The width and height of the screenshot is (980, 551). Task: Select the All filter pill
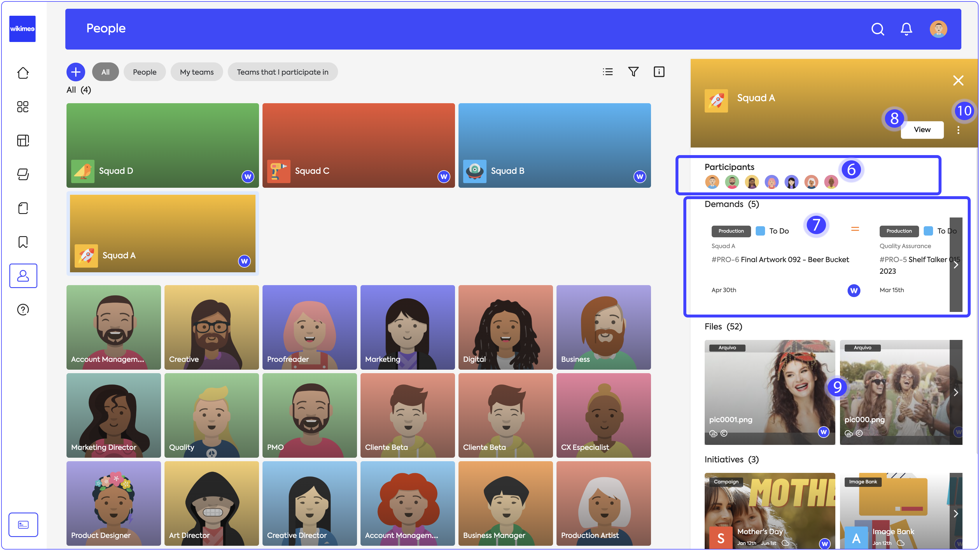click(x=105, y=72)
